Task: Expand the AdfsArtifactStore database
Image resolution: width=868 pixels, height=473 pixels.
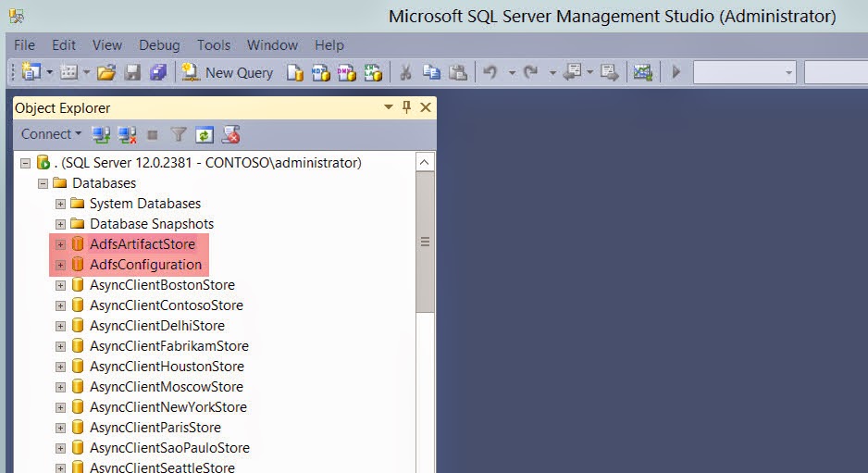Action: (x=60, y=244)
